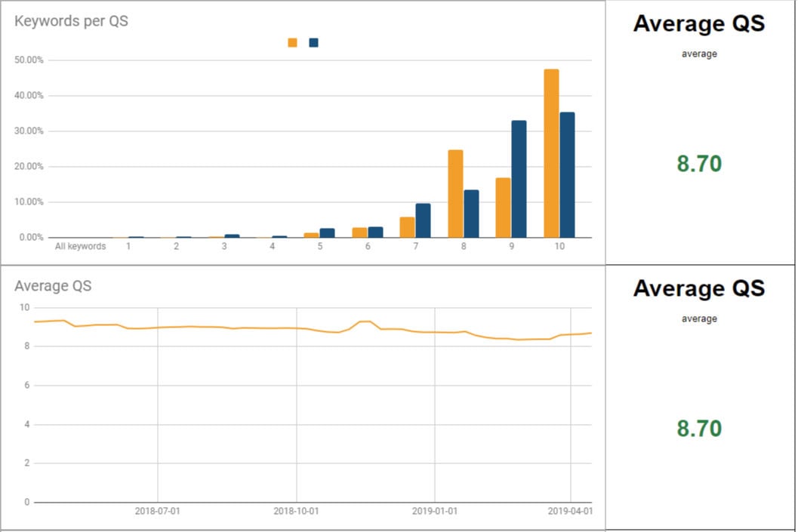Open the top Average QS scorecard options
Viewport: 798px width, 532px height.
(x=699, y=23)
